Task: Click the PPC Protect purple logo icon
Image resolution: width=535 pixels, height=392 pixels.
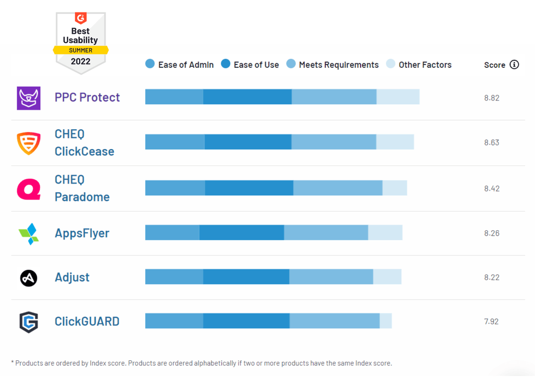Action: tap(29, 98)
